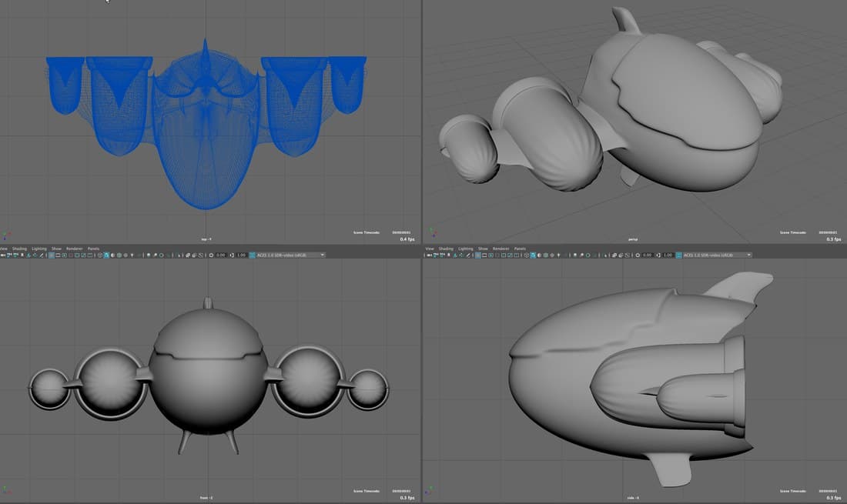Open Renderer menu in side view panel
847x504 pixels.
500,249
